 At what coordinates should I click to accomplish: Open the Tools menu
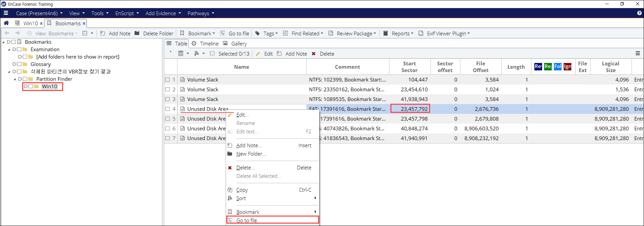(100, 13)
